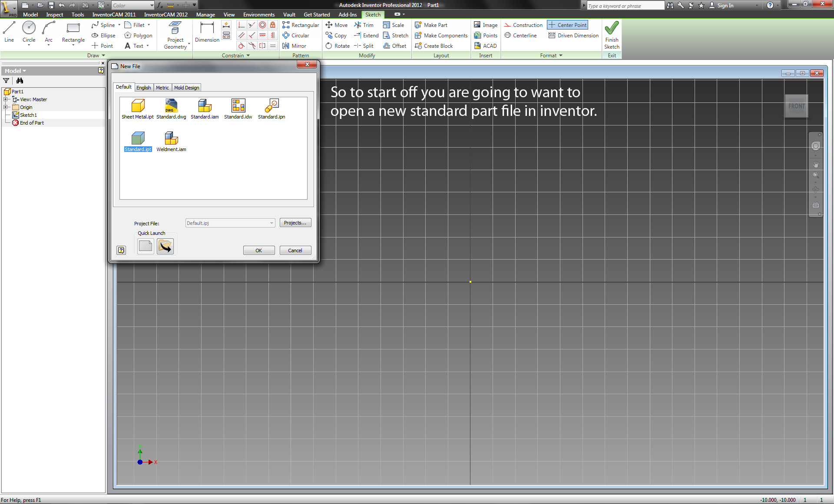Click Cancel in New File dialog
The height and width of the screenshot is (504, 834).
point(295,250)
